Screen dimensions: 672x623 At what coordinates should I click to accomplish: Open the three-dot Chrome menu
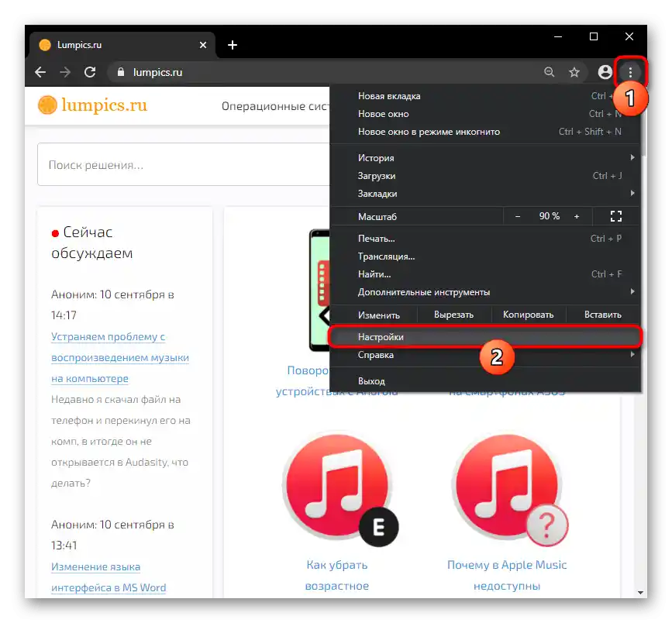pyautogui.click(x=630, y=72)
